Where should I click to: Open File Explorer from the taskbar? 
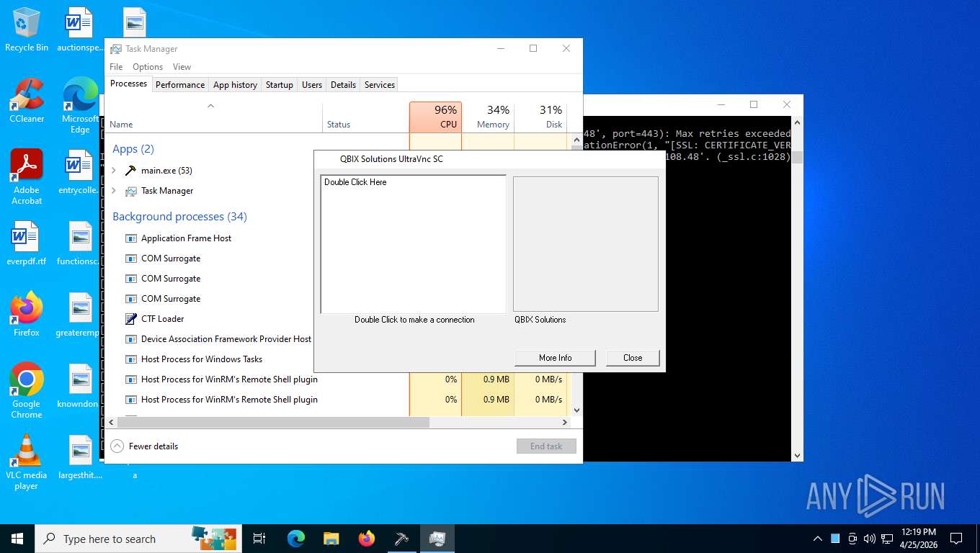point(331,539)
